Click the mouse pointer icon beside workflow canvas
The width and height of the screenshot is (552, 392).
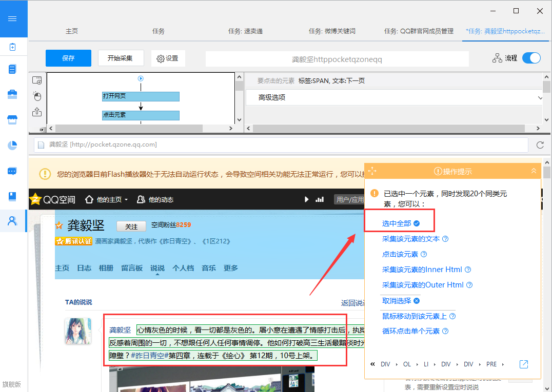pyautogui.click(x=37, y=96)
